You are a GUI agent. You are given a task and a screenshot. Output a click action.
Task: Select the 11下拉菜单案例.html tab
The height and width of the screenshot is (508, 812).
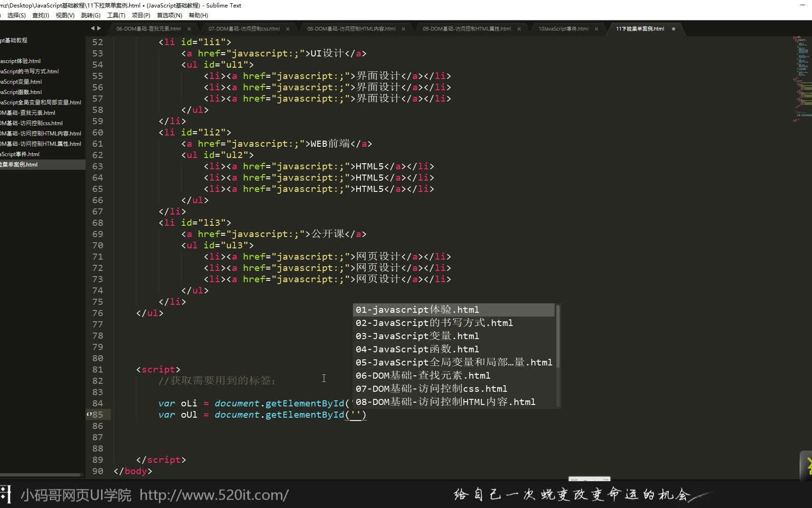(x=640, y=29)
